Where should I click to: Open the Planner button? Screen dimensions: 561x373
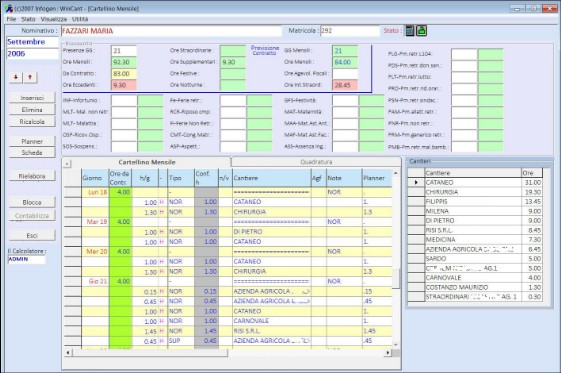point(32,142)
